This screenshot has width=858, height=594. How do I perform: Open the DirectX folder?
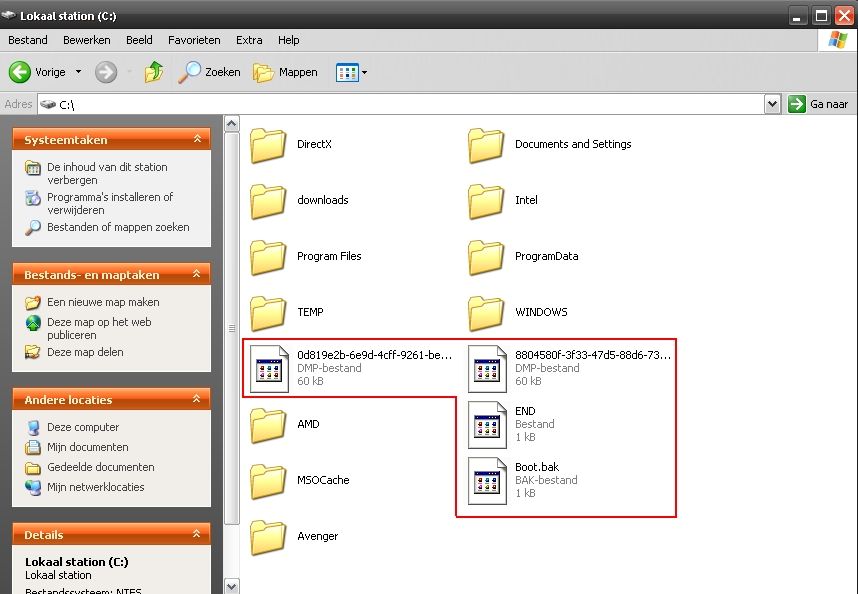pyautogui.click(x=268, y=145)
